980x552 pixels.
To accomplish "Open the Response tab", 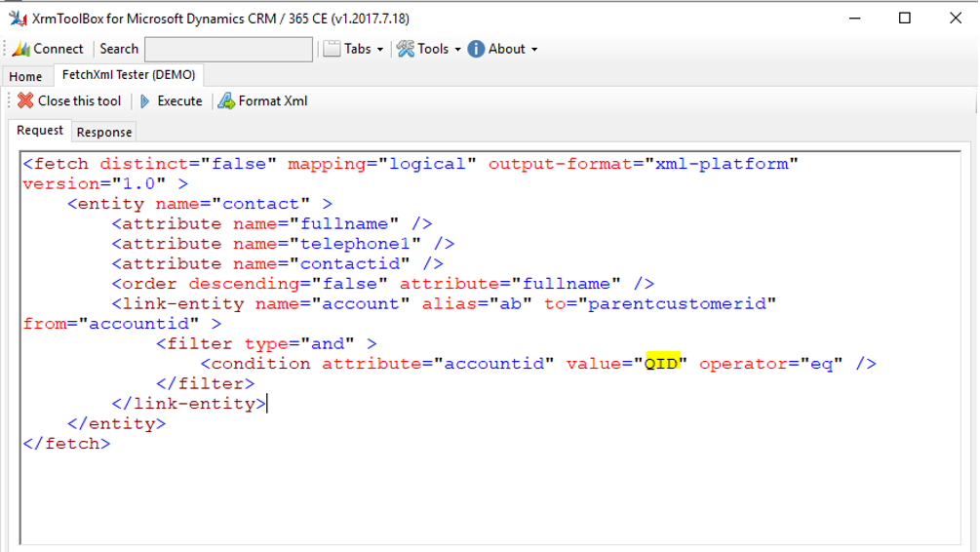I will click(103, 132).
